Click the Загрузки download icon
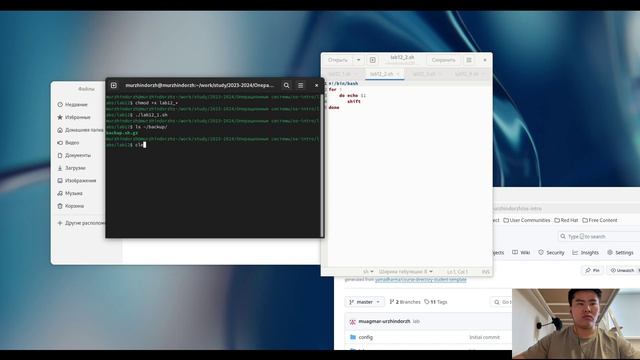Screen dimensions: 640x360 pos(60,168)
